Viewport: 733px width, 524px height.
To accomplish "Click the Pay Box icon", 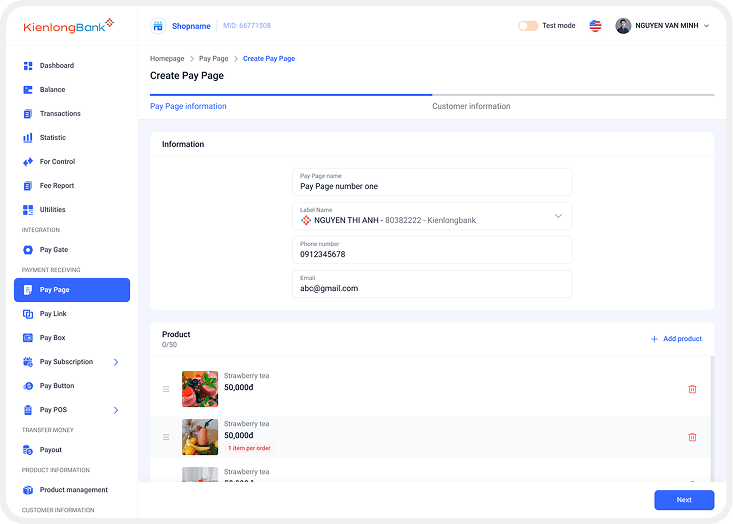I will 28,338.
